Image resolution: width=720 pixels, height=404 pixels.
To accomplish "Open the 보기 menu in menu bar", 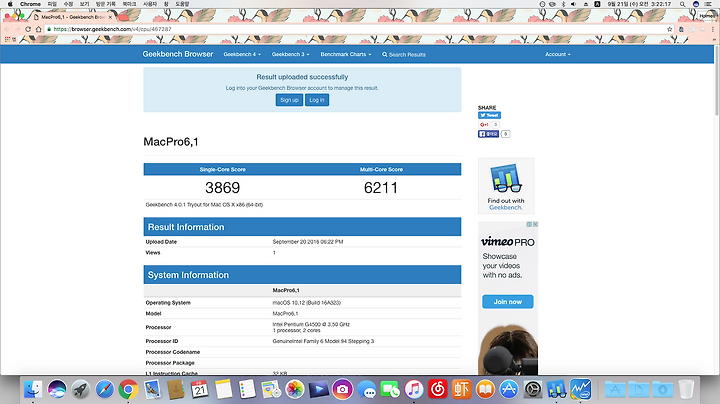I will coord(84,4).
